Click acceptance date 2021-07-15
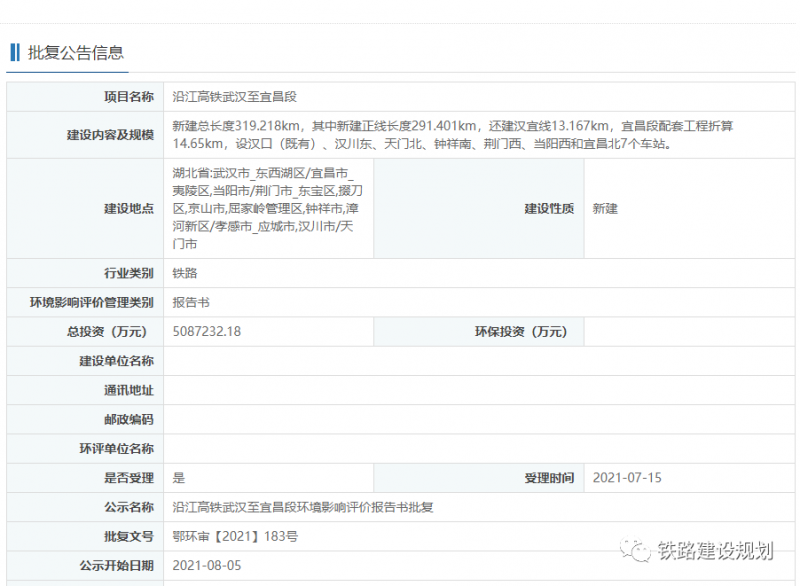 (x=627, y=478)
